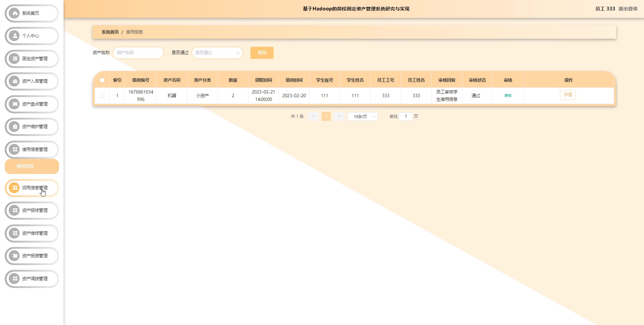Expand 固定资产管理 menu
This screenshot has width=644, height=325.
[32, 59]
